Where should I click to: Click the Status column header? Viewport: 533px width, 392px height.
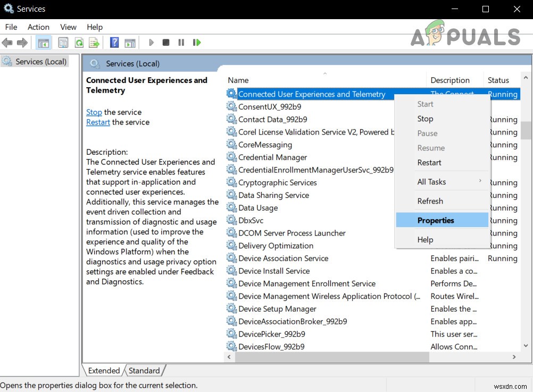click(x=498, y=80)
